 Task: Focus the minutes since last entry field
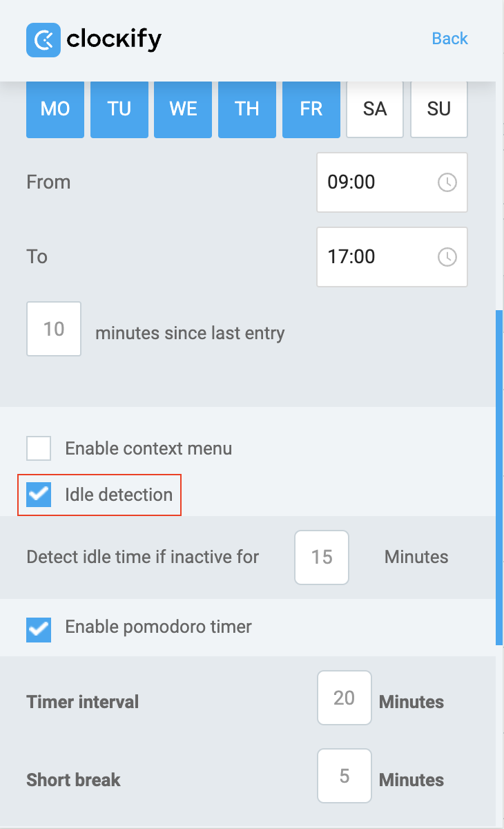click(54, 329)
